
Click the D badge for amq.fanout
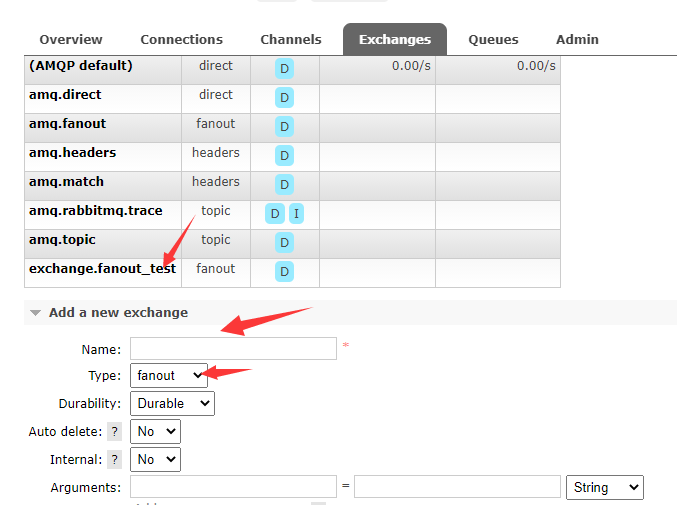point(285,127)
